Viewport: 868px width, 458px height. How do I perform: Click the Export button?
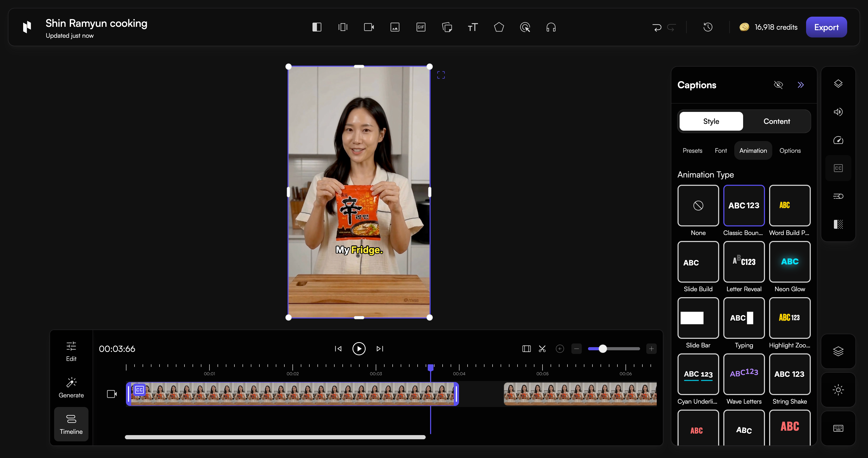click(826, 27)
